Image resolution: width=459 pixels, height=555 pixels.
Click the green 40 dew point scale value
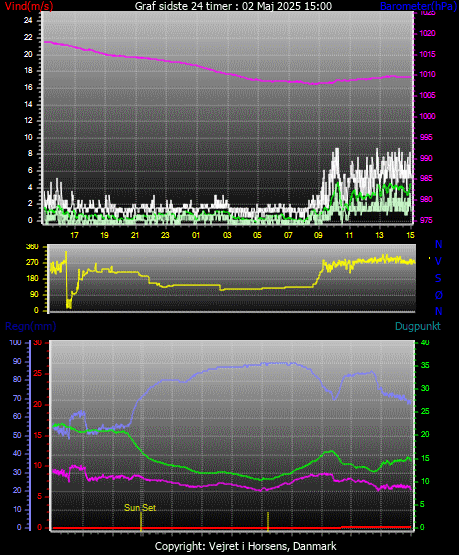pos(425,343)
